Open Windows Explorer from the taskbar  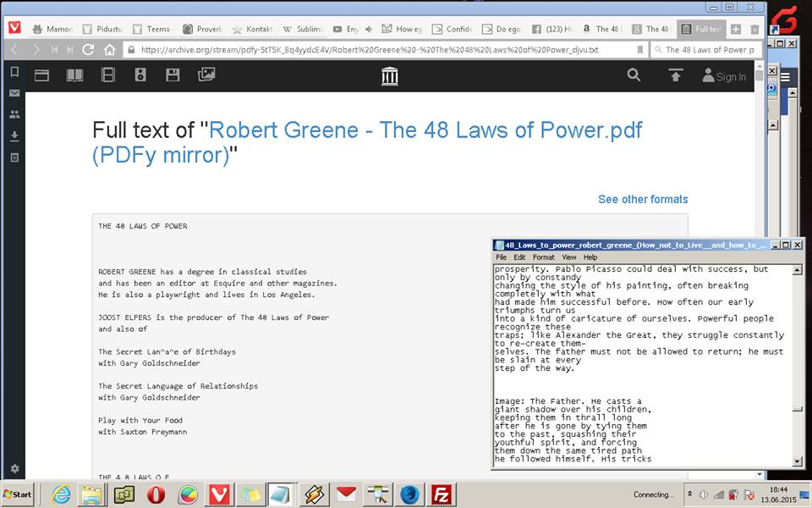pos(91,494)
